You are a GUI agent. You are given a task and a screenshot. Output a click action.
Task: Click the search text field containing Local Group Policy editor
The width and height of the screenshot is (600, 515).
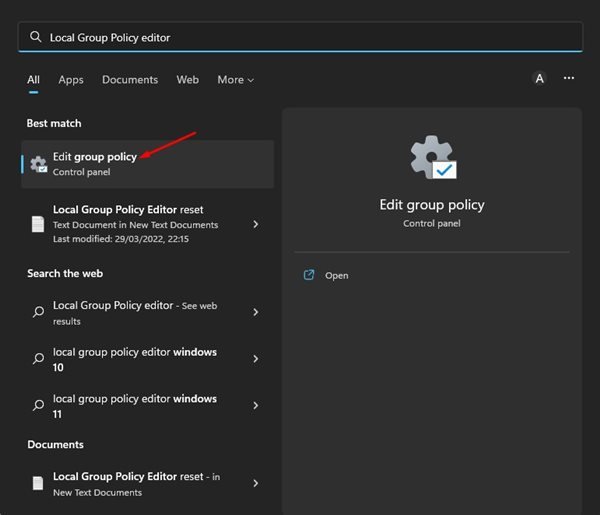(x=300, y=37)
